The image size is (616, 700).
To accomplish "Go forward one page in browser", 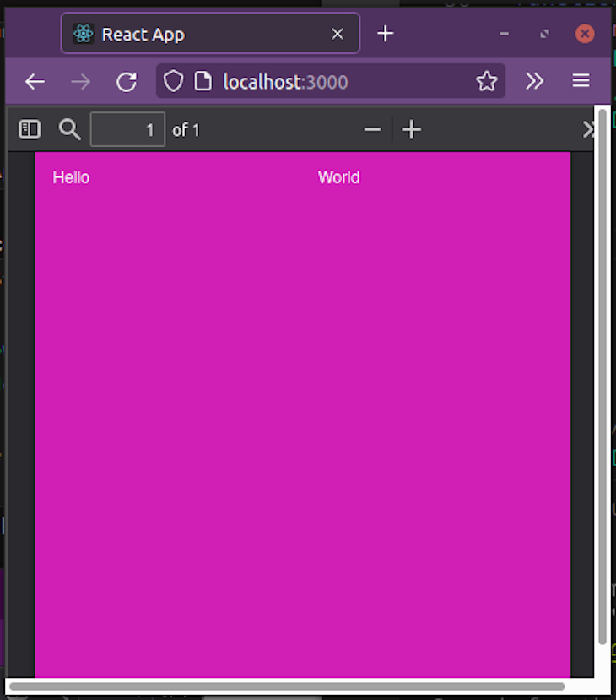I will 81,82.
